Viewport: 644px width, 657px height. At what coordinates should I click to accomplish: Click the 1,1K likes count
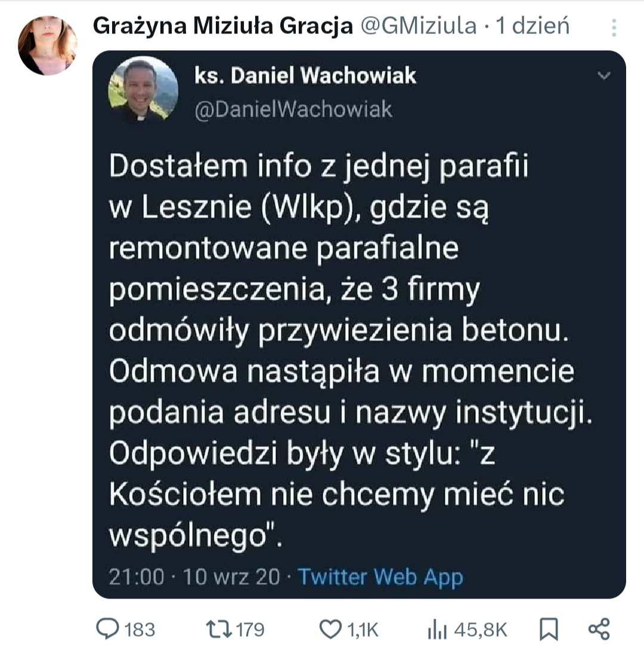pyautogui.click(x=363, y=630)
